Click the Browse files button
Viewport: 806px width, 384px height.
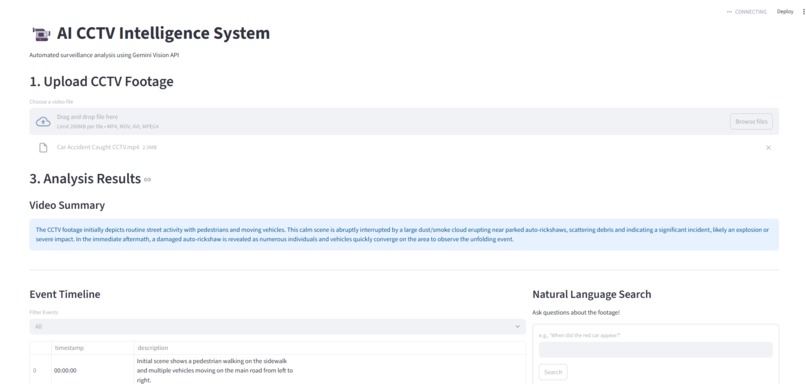pyautogui.click(x=751, y=121)
